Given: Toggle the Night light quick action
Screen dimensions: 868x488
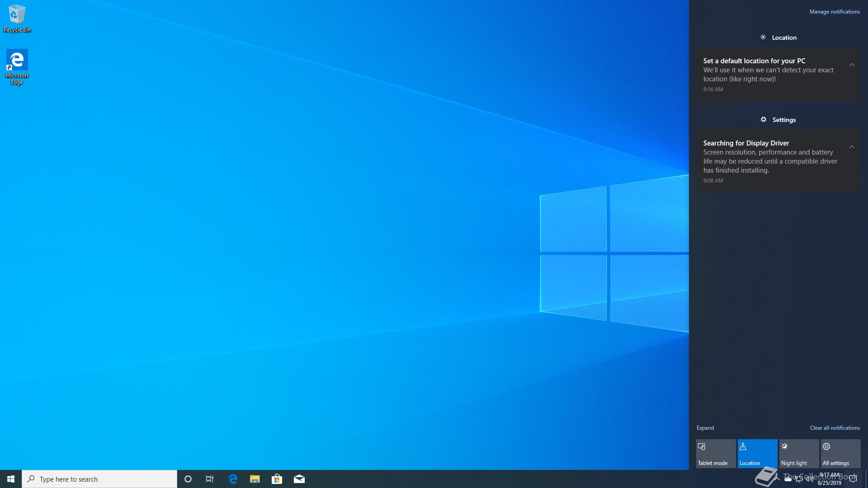Looking at the screenshot, I should click(799, 454).
